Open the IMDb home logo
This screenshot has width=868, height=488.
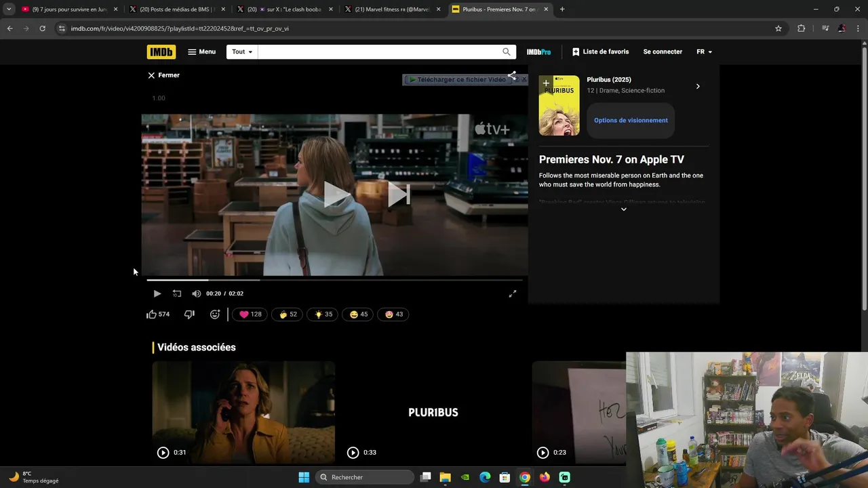(x=161, y=52)
